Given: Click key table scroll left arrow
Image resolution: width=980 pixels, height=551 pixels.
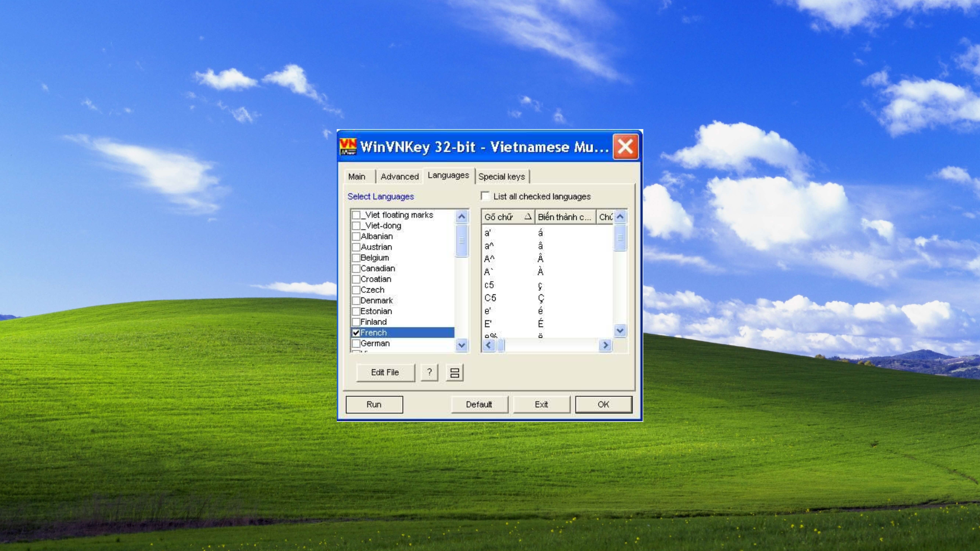Looking at the screenshot, I should 488,345.
